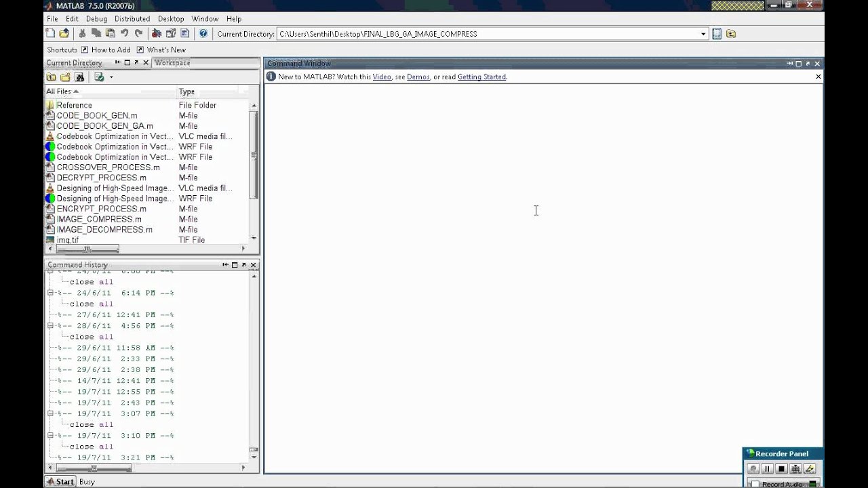Sort by the All Files column header
This screenshot has width=868, height=488.
[x=110, y=91]
